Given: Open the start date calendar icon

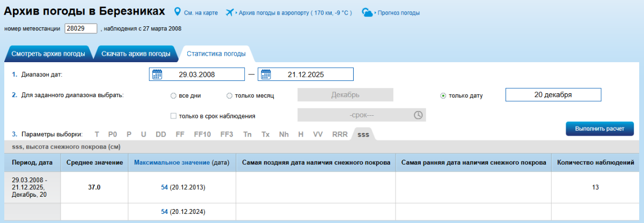Looking at the screenshot, I should pyautogui.click(x=157, y=75).
